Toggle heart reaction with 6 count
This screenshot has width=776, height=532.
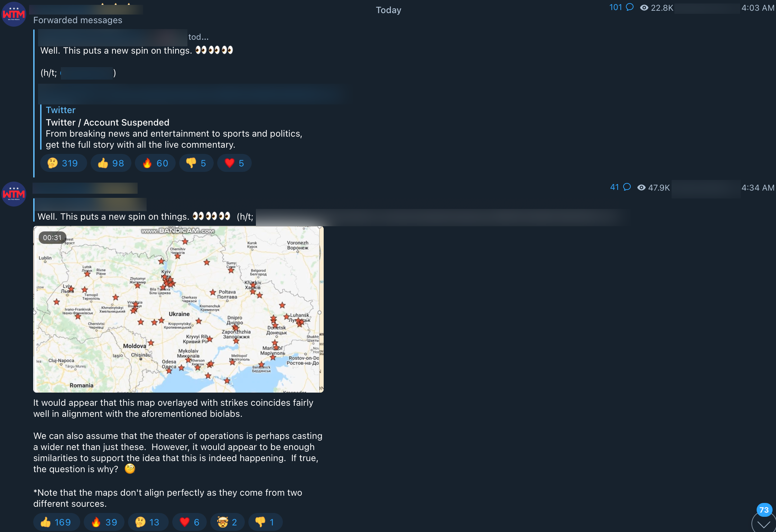click(189, 522)
